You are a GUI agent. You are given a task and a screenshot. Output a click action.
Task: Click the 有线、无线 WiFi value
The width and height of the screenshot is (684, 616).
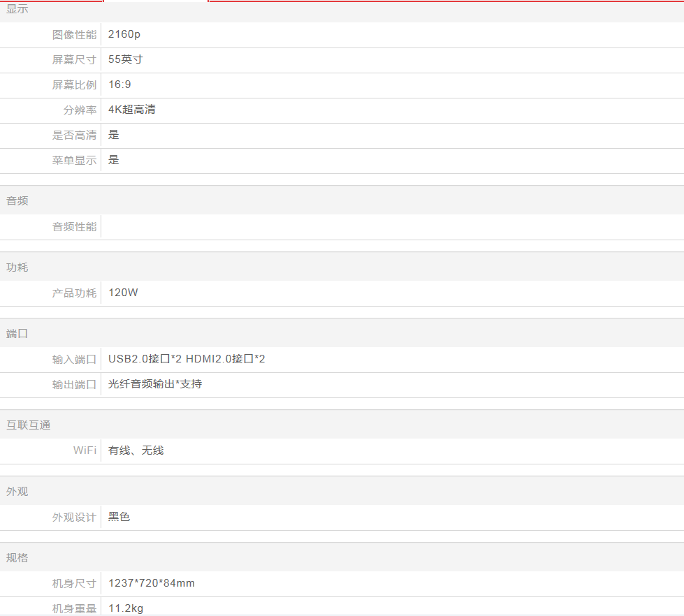tap(136, 450)
